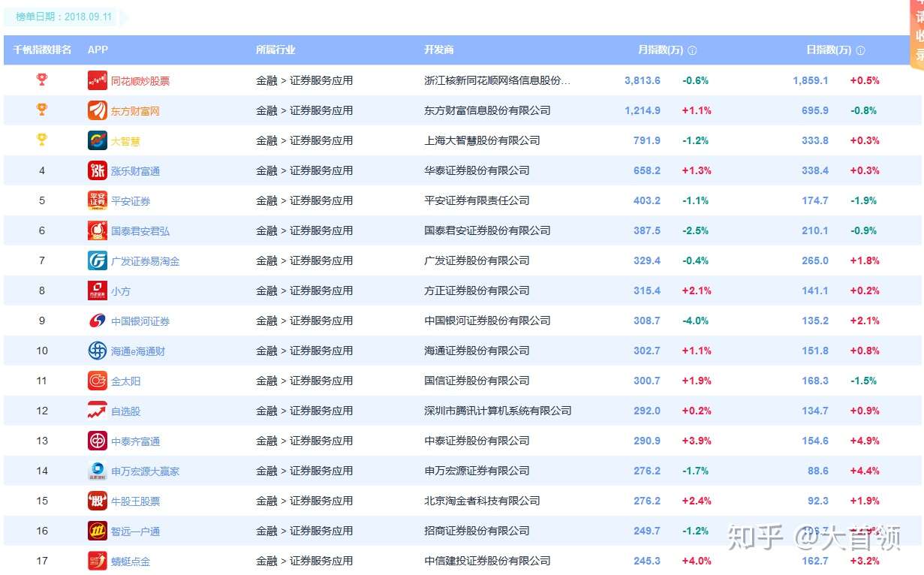Click the 智远一户通 app icon

98,531
